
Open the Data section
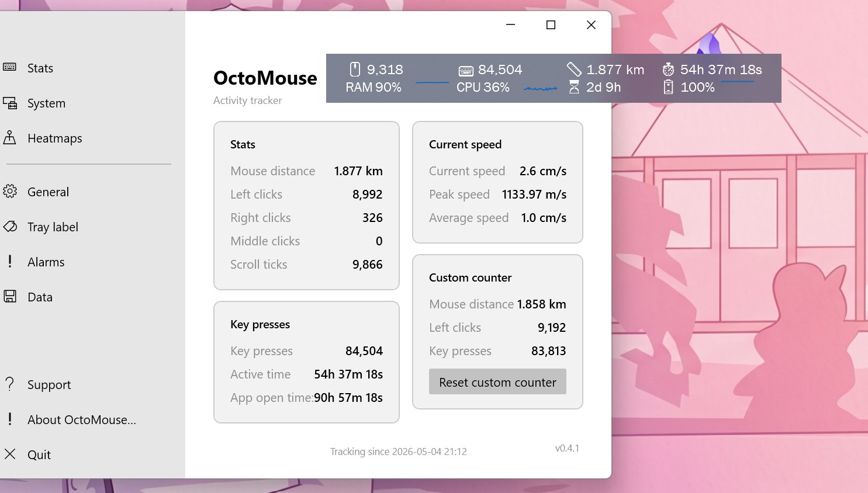click(x=40, y=297)
